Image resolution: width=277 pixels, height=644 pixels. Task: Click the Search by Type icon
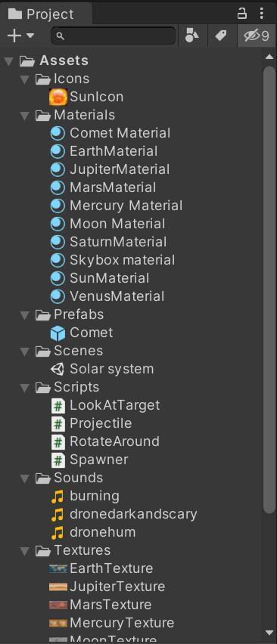[x=192, y=36]
